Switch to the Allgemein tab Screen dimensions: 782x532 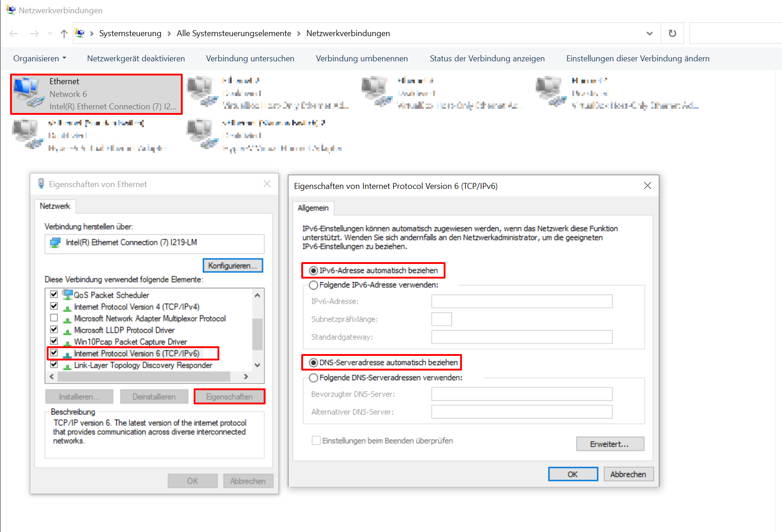tap(313, 208)
